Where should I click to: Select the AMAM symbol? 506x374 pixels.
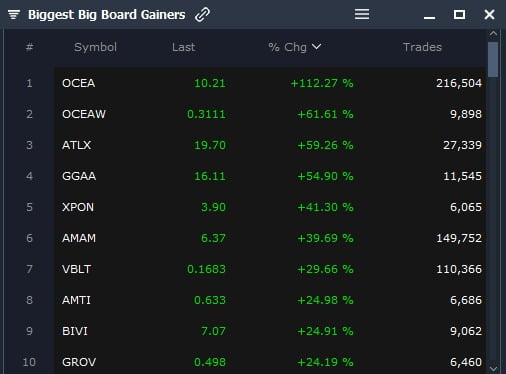(79, 238)
